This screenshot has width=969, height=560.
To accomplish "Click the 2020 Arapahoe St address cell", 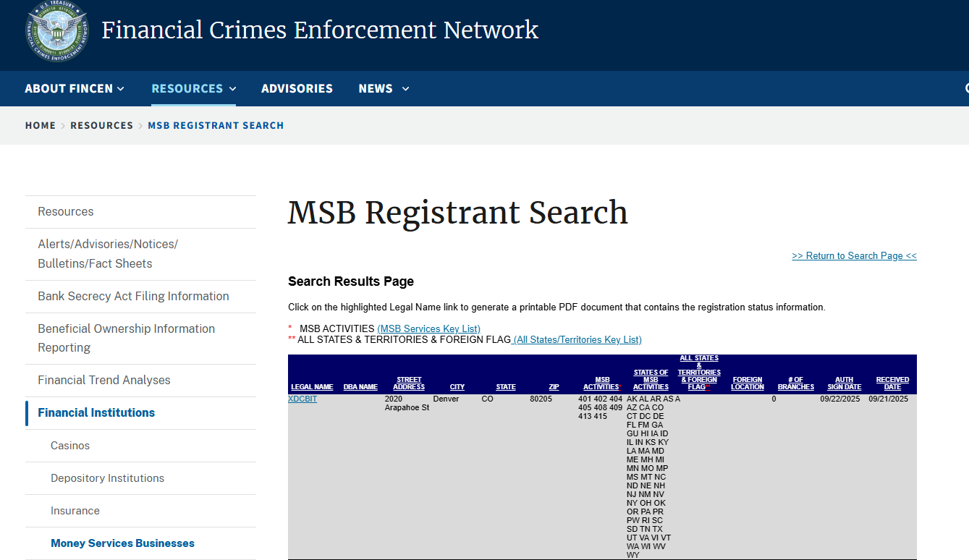I will [407, 404].
